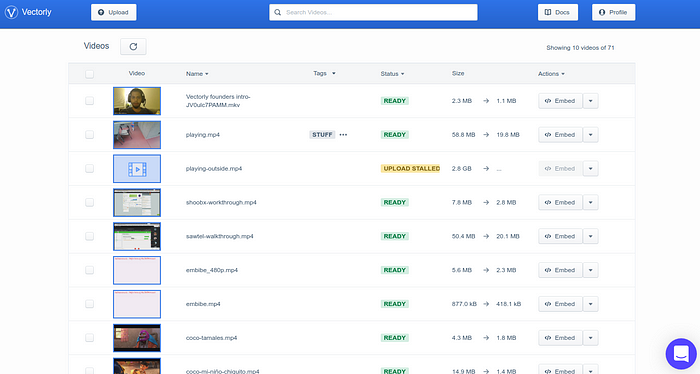This screenshot has height=374, width=700.
Task: Click the size arrow icon for playing-outside.mp4
Action: (x=486, y=169)
